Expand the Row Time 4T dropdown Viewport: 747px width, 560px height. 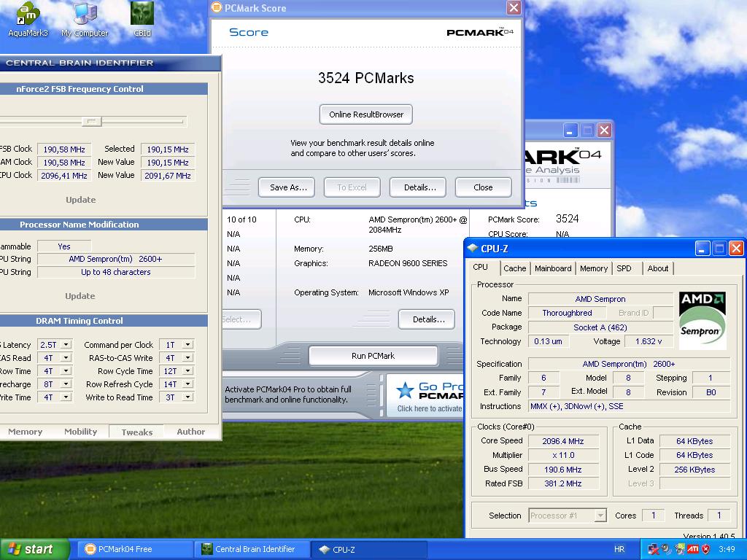(x=66, y=371)
